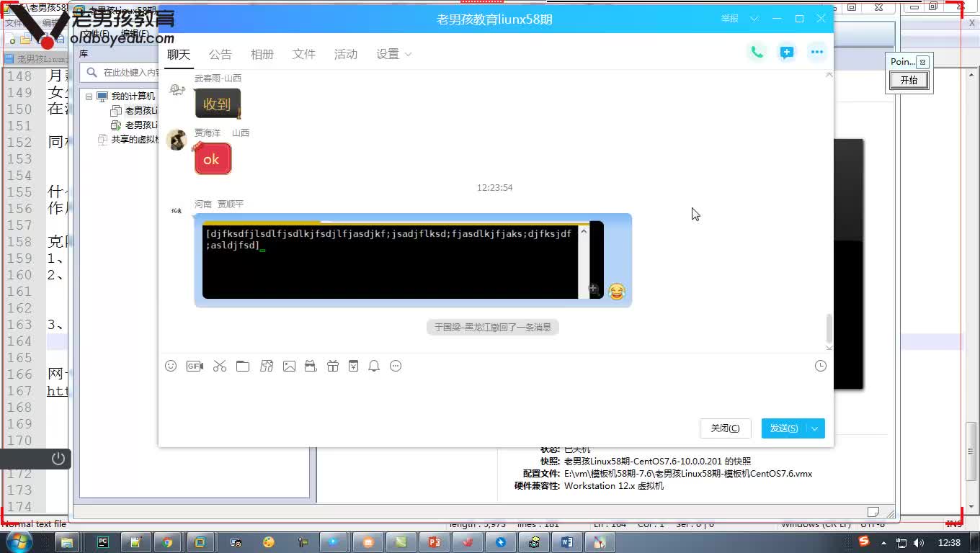Switch to the 活动 tab
This screenshot has height=553, width=980.
coord(346,54)
